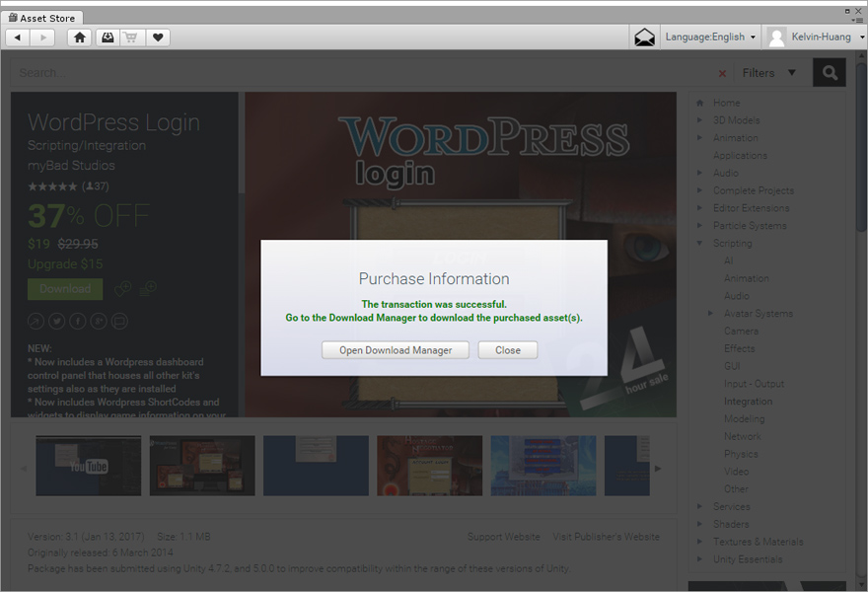Go back with the left arrow button

(x=18, y=37)
